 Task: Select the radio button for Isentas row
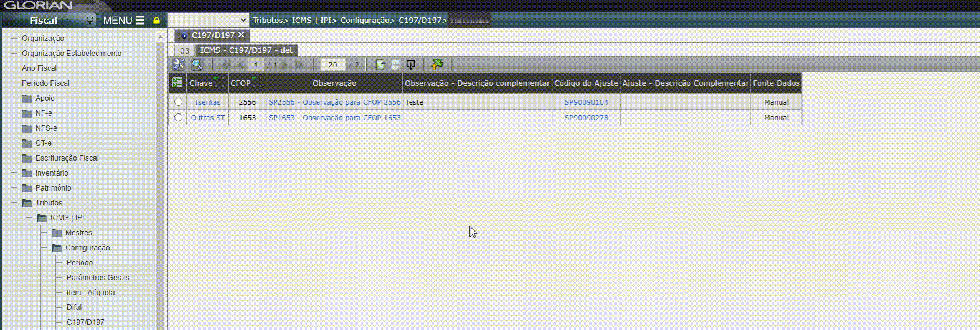(x=179, y=102)
